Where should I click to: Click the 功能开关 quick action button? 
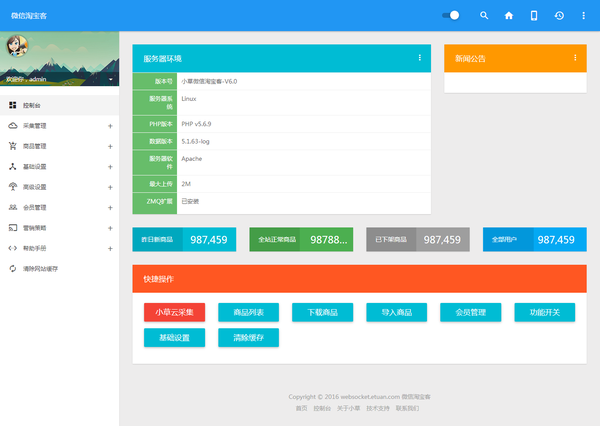[545, 312]
